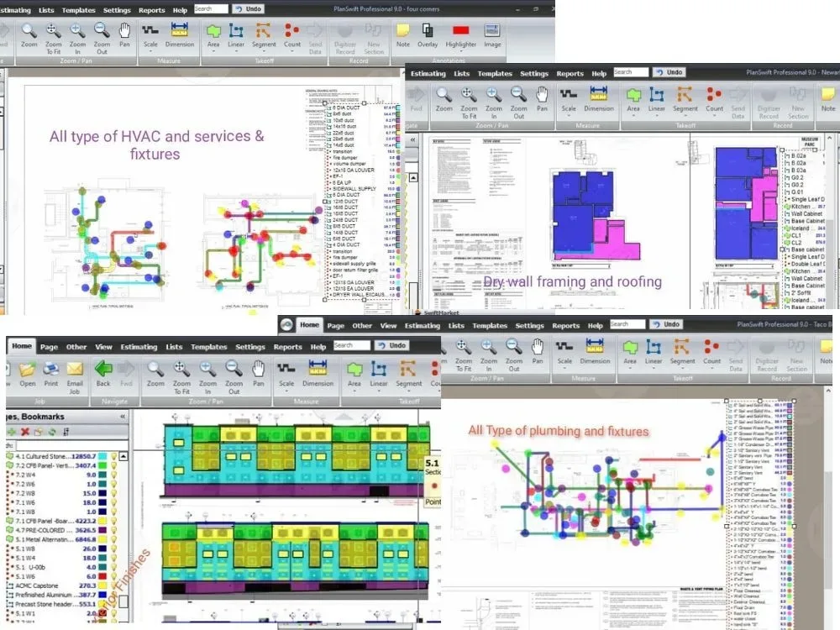Toggle lightbulb for 5.1 U-00b row

113,567
